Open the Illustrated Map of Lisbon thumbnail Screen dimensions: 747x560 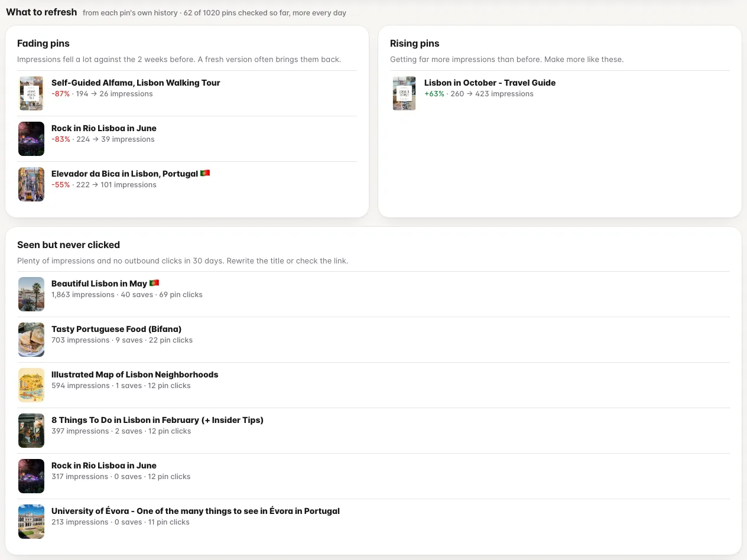31,385
